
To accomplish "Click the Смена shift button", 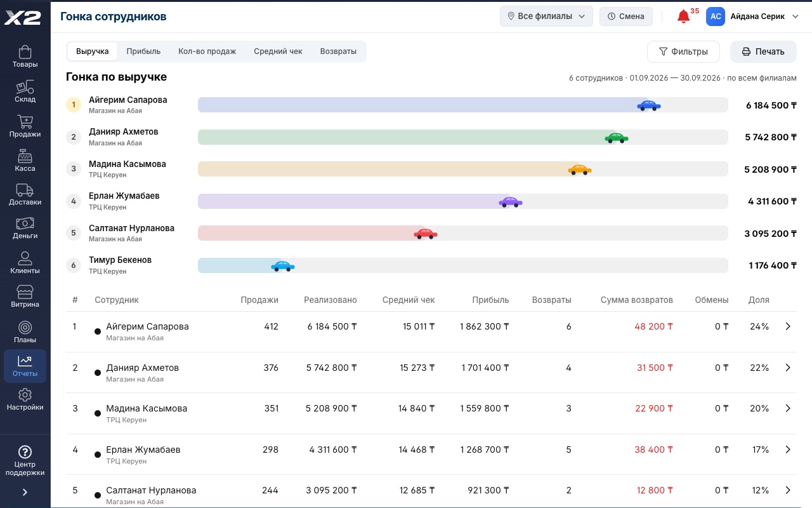I will (x=626, y=17).
